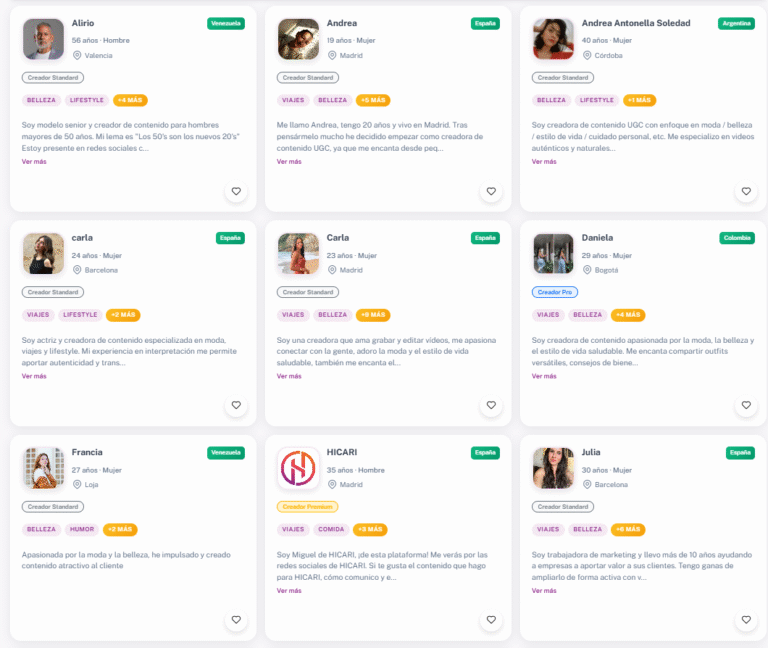Expand Alirio's description with Ver más
The width and height of the screenshot is (768, 648).
tap(34, 161)
